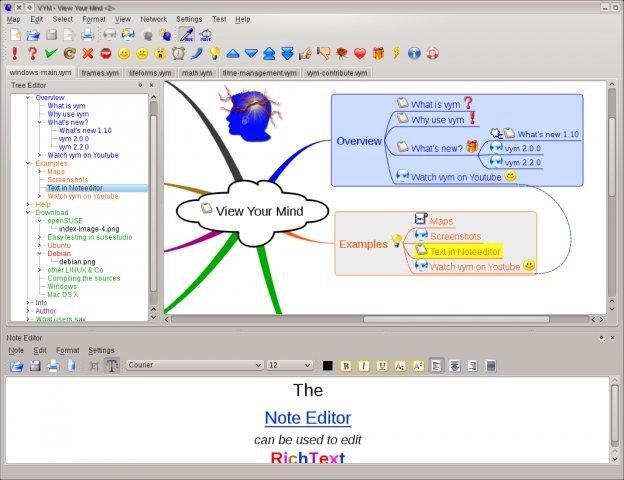
Task: Open the Courier font dropdown
Action: point(194,365)
